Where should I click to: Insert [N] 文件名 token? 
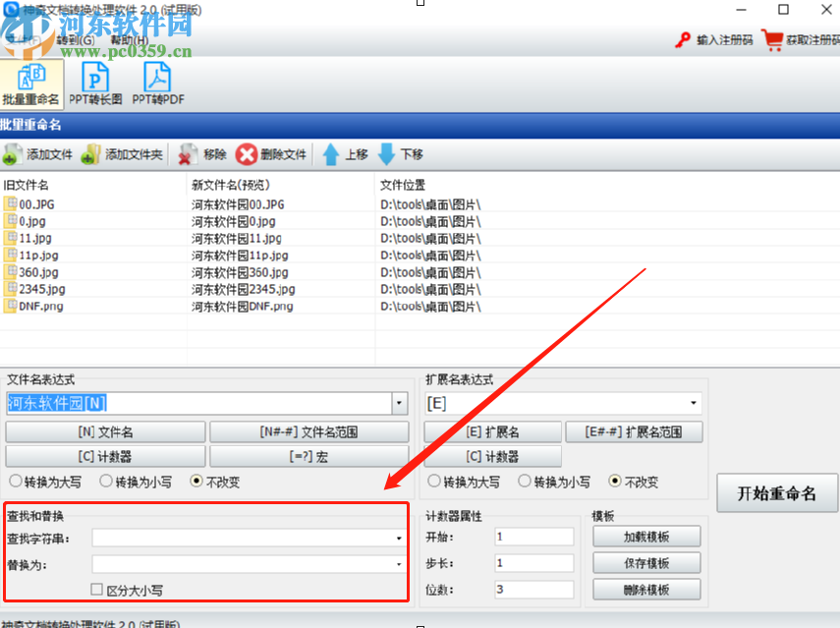(x=105, y=431)
